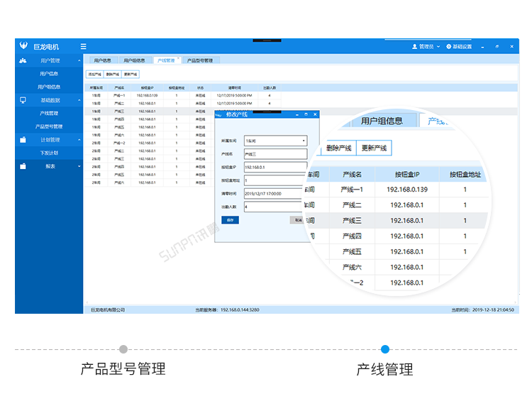
Task: Click the 巨龙电机 logo icon
Action: pos(23,46)
